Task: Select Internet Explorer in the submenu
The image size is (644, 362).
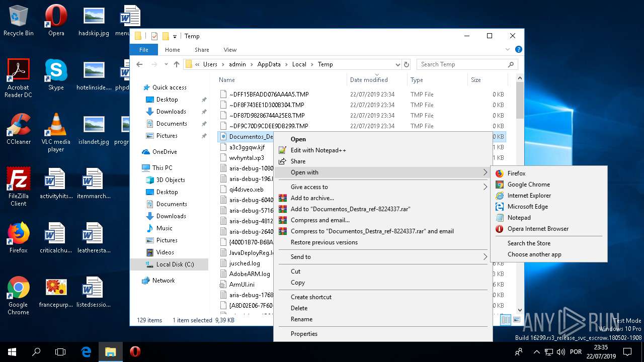Action: click(548, 196)
